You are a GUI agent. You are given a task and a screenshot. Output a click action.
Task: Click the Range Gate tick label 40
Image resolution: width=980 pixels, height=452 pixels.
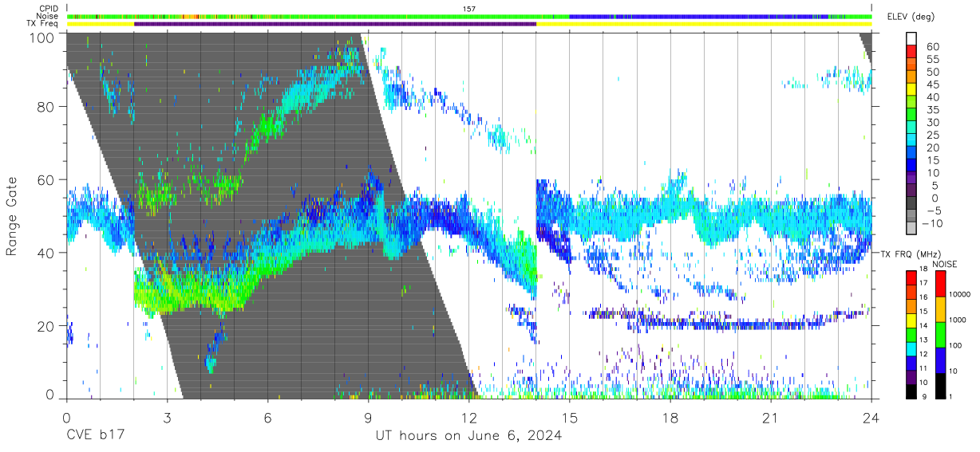(x=46, y=254)
